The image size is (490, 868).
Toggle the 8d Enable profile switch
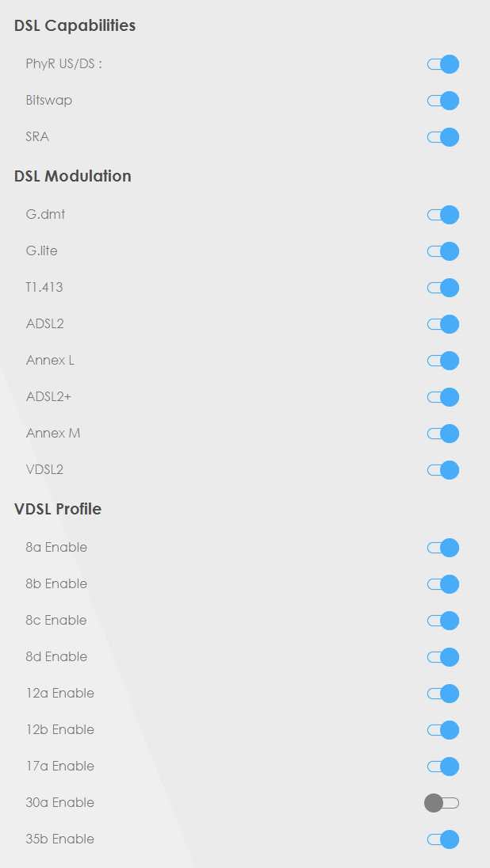click(x=443, y=657)
